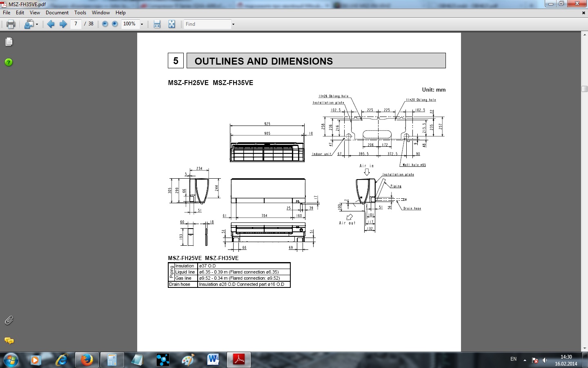
Task: Expand the Find options dropdown arrow
Action: [x=233, y=24]
